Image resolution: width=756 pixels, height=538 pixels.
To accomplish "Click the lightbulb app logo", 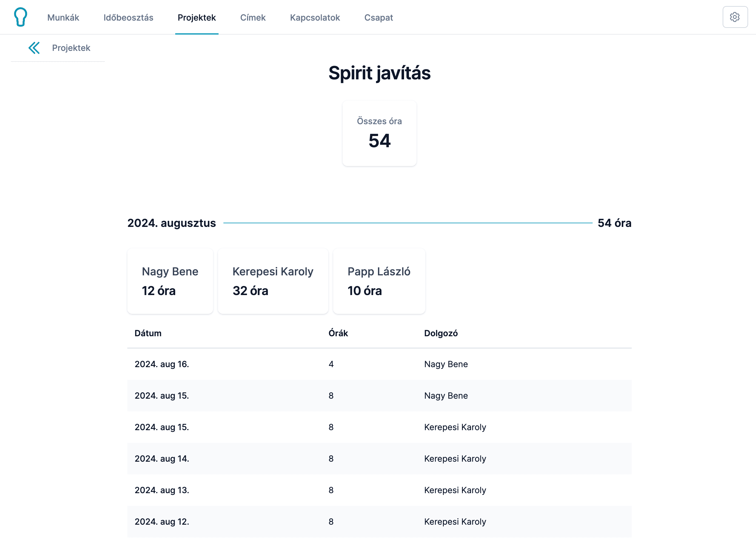I will point(21,17).
